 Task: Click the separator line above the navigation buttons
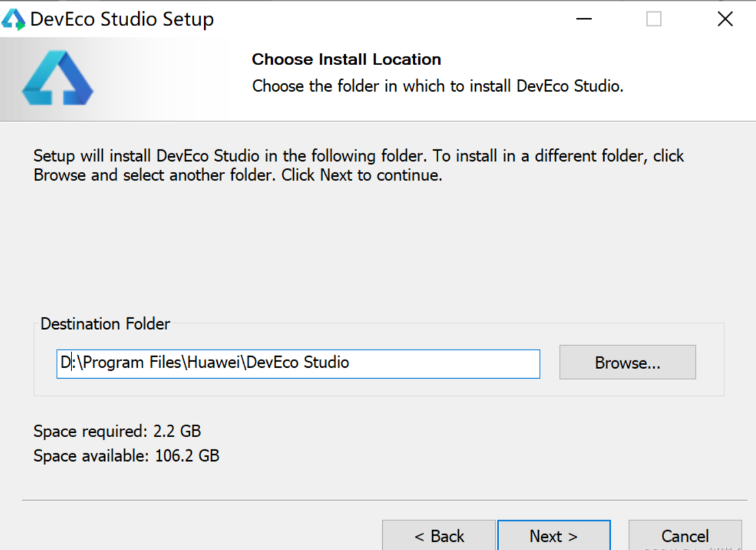click(x=384, y=500)
